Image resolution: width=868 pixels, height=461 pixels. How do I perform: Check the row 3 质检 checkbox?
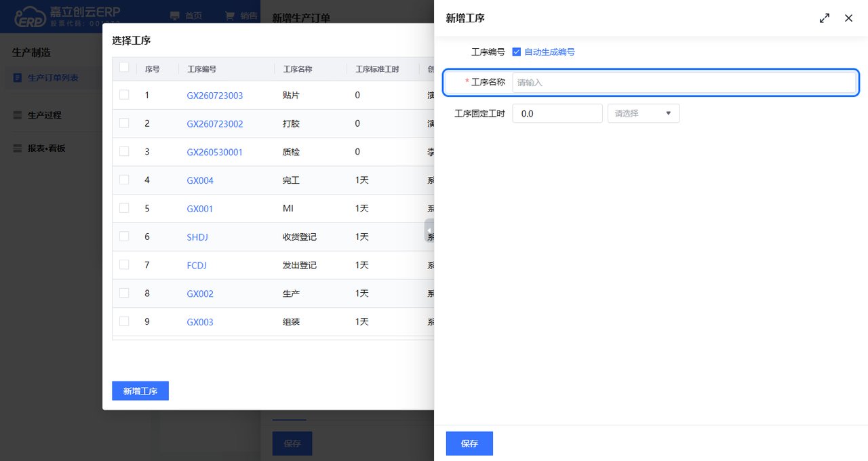pyautogui.click(x=124, y=151)
